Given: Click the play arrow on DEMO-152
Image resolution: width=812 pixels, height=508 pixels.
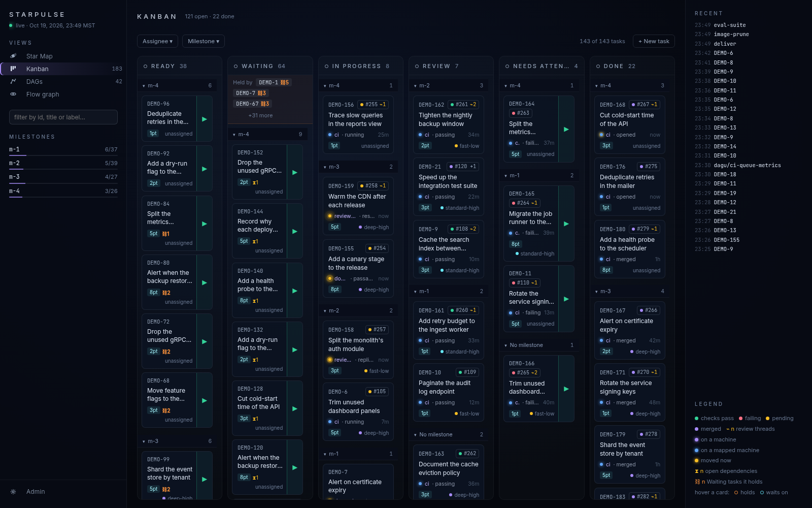Looking at the screenshot, I should pyautogui.click(x=295, y=172).
